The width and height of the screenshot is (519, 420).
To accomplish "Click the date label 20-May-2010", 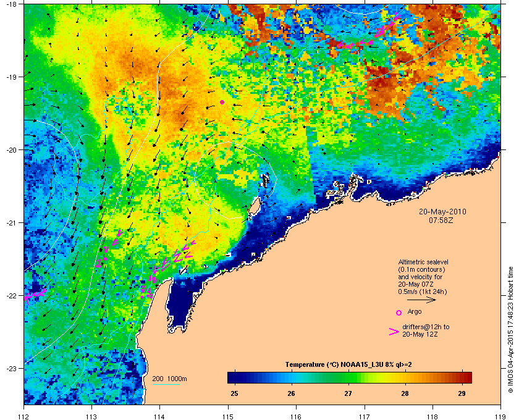I will (x=442, y=212).
